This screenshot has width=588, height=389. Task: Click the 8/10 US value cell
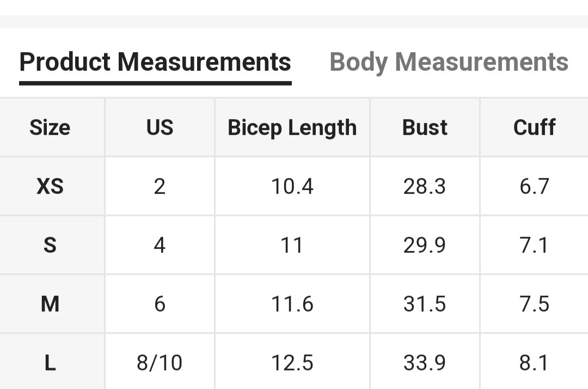(x=159, y=362)
